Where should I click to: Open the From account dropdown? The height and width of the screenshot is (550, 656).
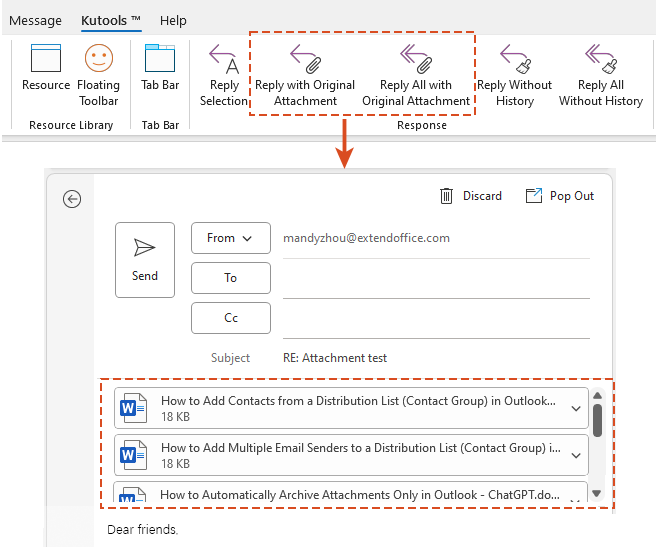point(230,238)
